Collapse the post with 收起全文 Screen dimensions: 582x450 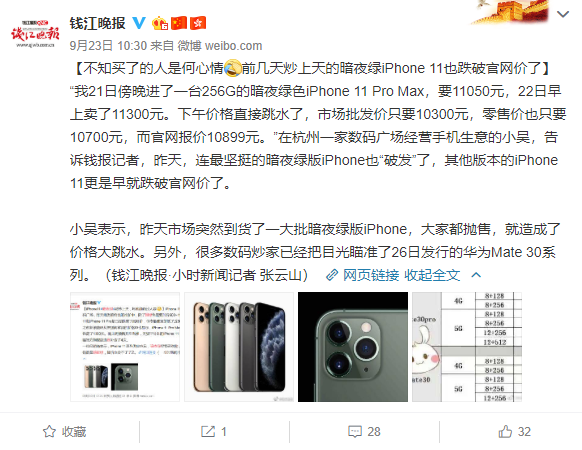(x=432, y=275)
